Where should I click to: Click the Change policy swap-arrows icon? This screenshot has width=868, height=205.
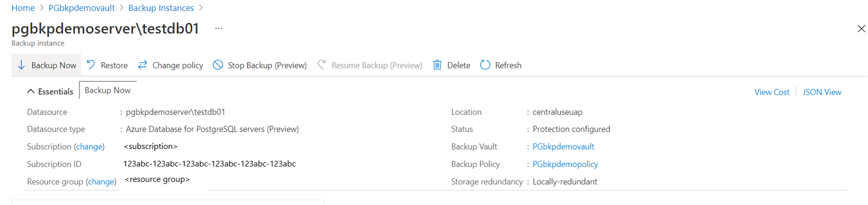click(x=143, y=65)
